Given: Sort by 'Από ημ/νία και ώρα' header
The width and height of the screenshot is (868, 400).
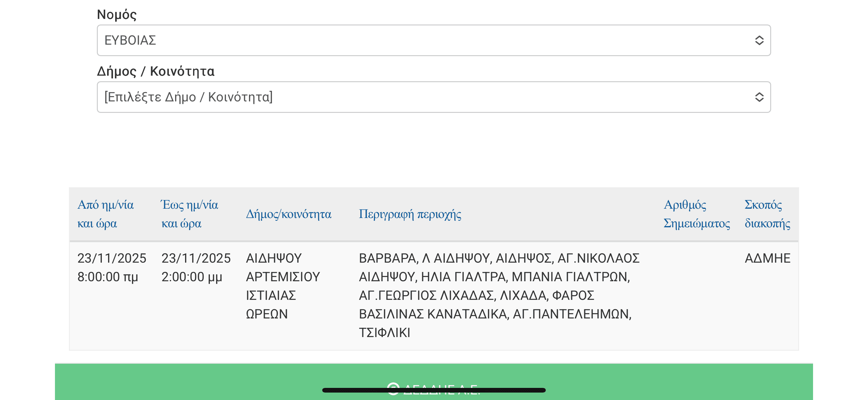Looking at the screenshot, I should pos(106,214).
